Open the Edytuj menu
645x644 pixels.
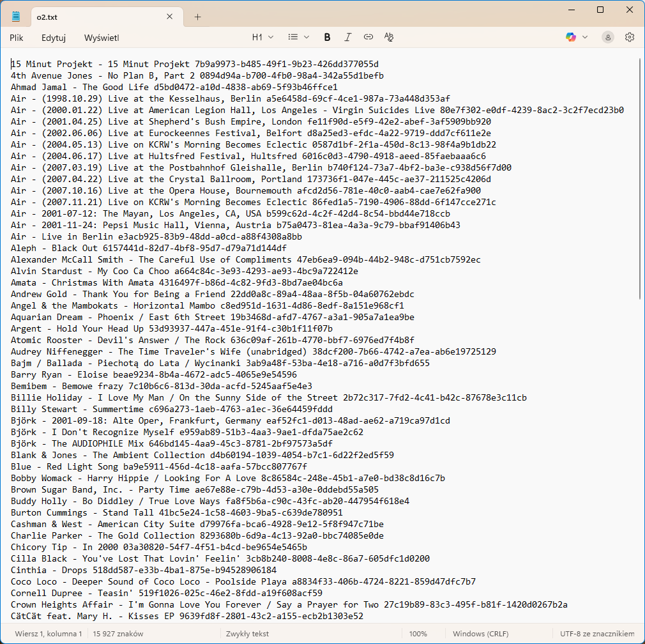click(54, 38)
